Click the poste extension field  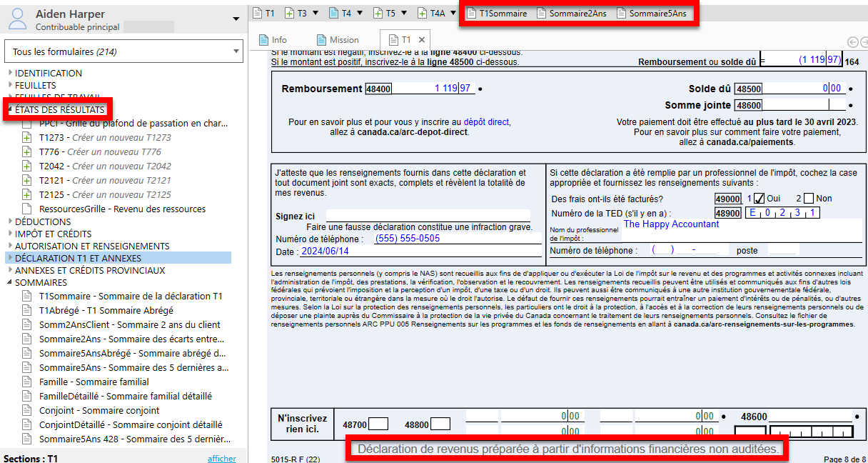click(x=784, y=251)
